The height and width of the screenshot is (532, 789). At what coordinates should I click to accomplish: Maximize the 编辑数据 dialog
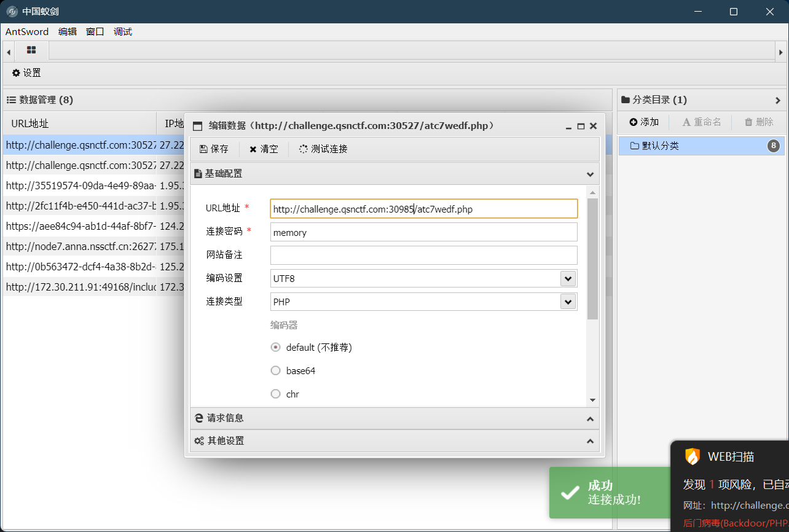(581, 126)
